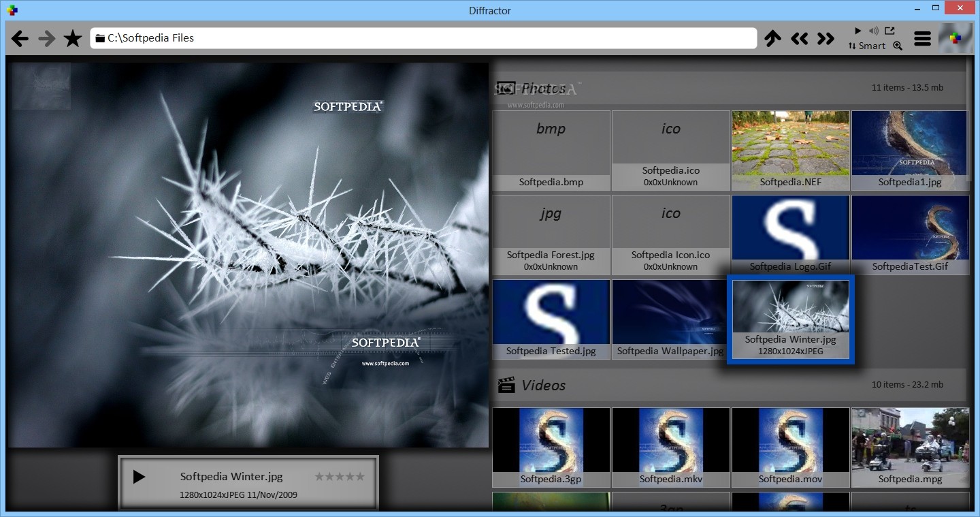Click the Videos section header
This screenshot has width=980, height=517.
(730, 385)
